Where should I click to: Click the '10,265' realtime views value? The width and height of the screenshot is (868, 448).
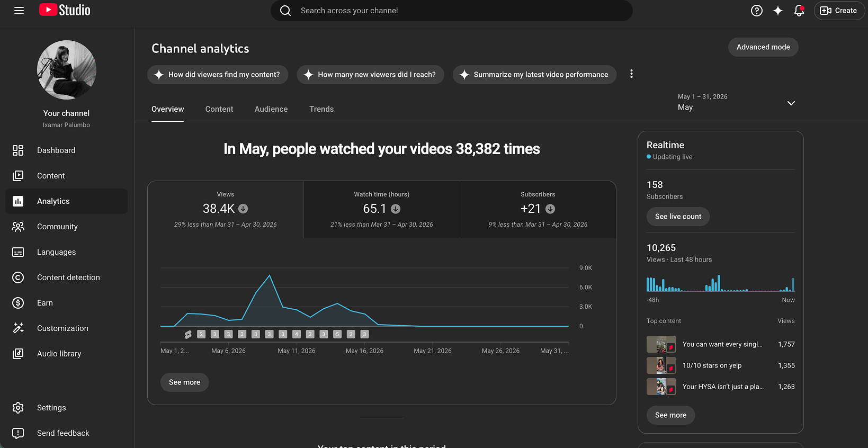point(661,248)
